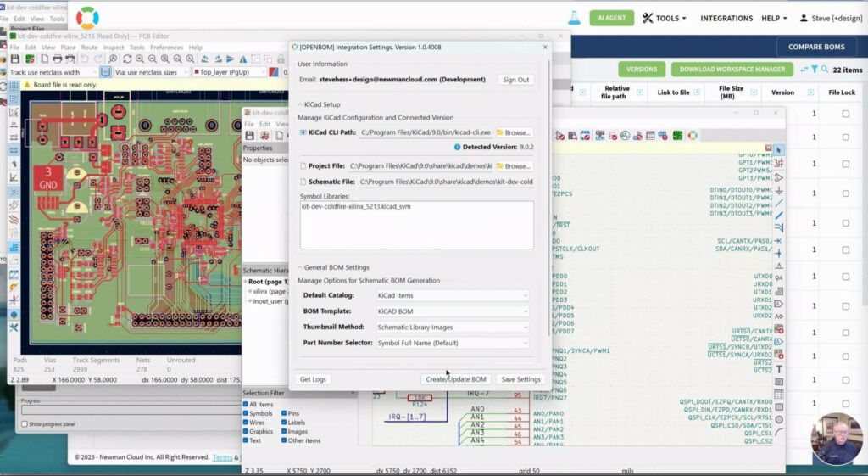This screenshot has height=476, width=868.
Task: Click the Find magnifier icon in PCB Editor toolbar
Action: 113,59
